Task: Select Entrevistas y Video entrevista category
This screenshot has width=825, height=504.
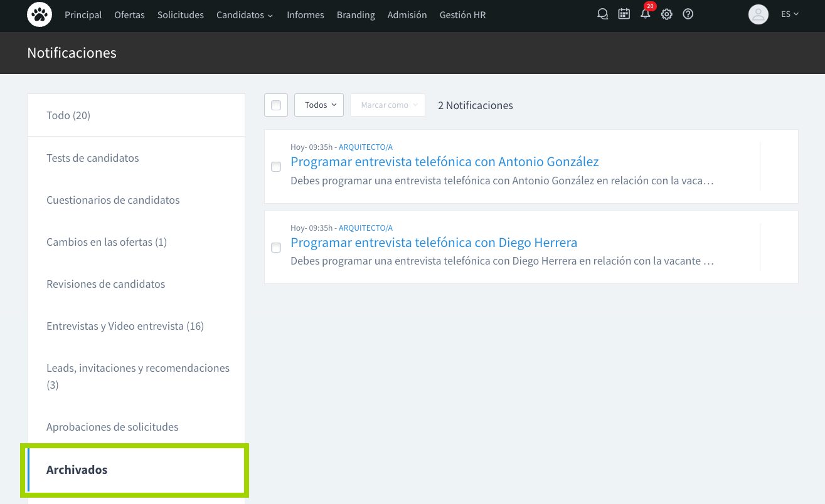Action: pos(125,326)
